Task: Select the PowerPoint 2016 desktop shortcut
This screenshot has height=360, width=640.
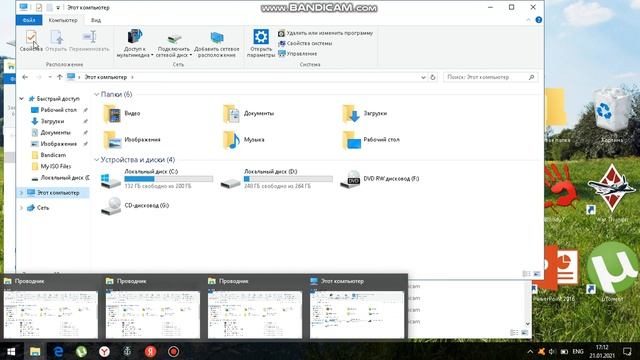Action: (x=556, y=273)
